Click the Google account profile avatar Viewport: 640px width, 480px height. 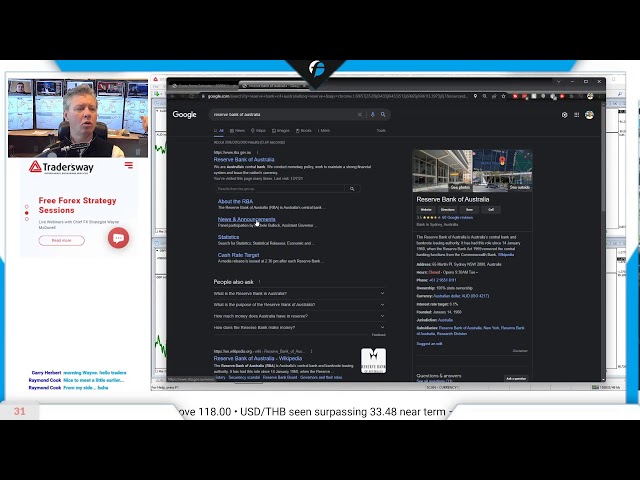589,115
